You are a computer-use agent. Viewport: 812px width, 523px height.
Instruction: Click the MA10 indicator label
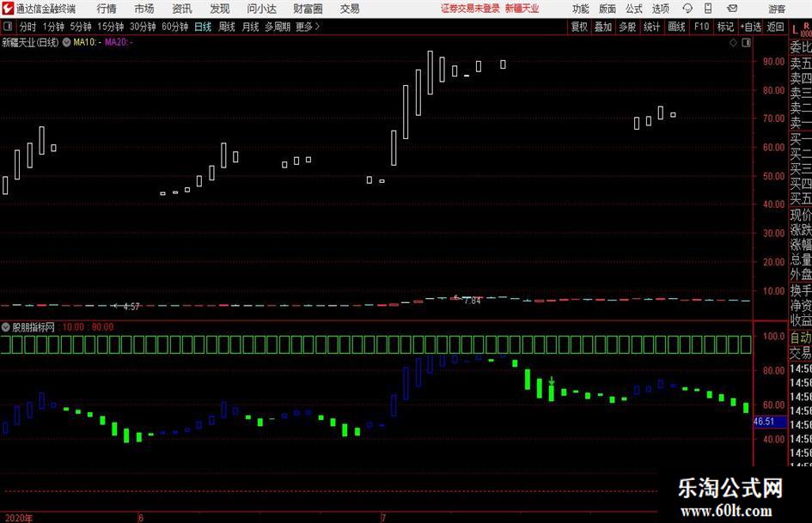[87, 42]
